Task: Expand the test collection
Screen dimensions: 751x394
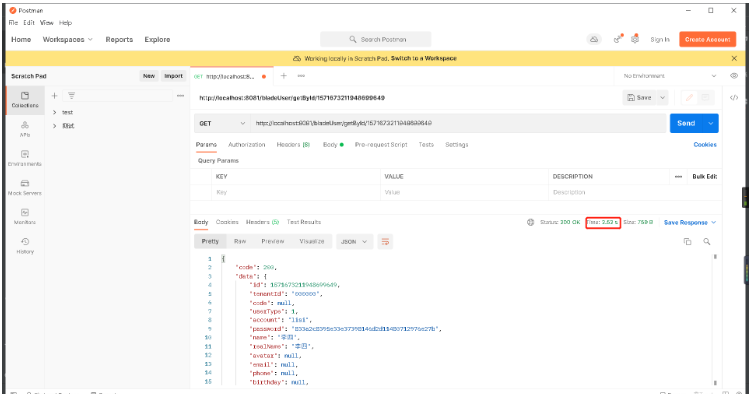Action: click(55, 112)
